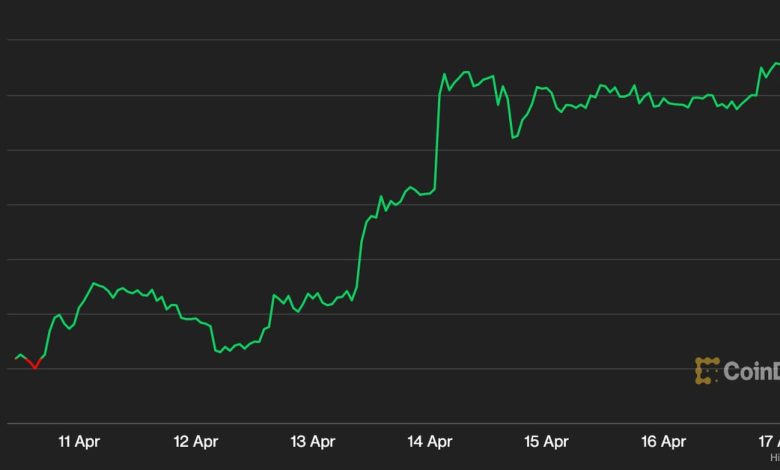Screen dimensions: 780x470
Task: Click the lowest red dip near chart start
Action: (35, 368)
